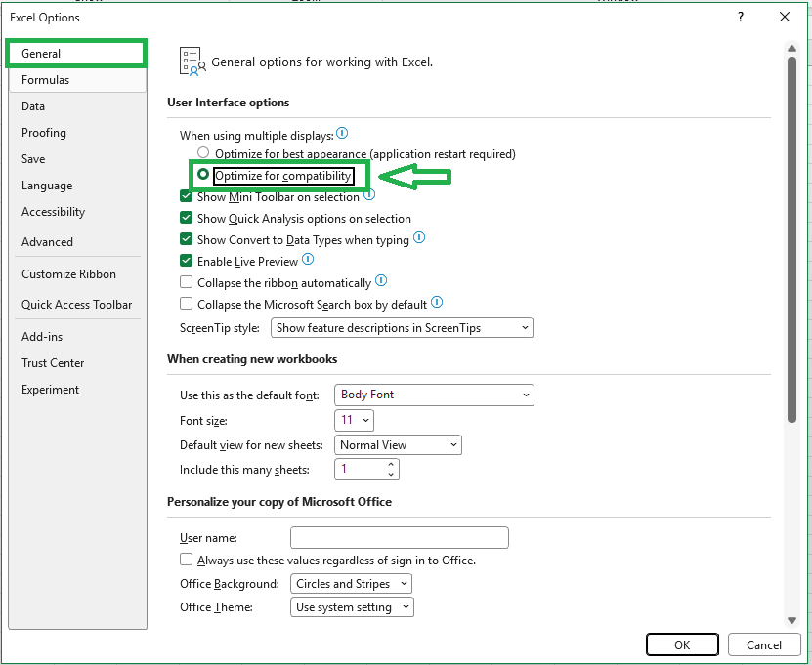
Task: Click the scrollbar down arrow
Action: pos(791,620)
